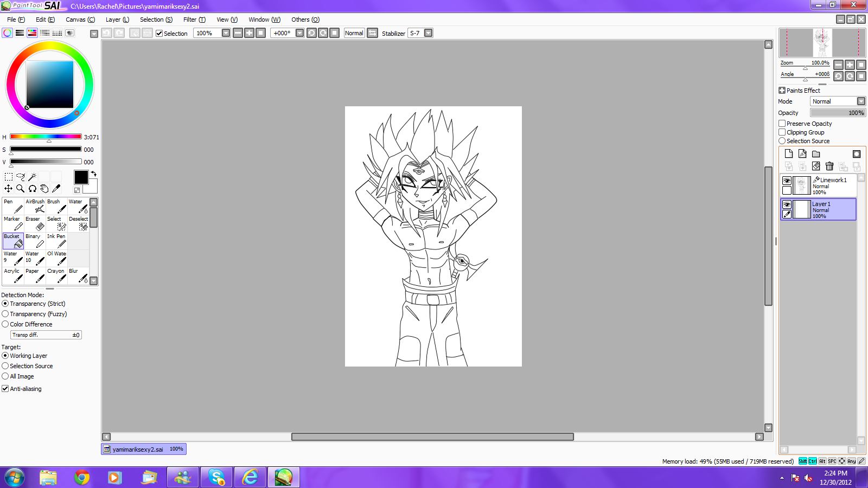
Task: Open the Windows Start menu
Action: click(x=15, y=478)
